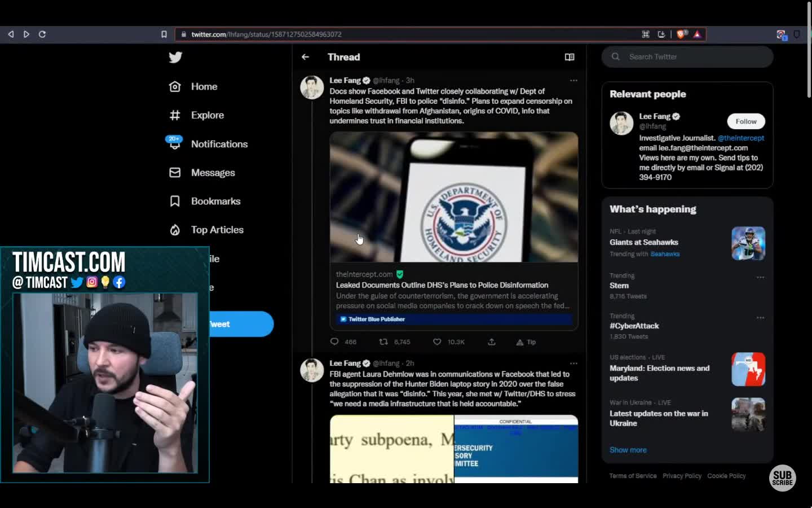Click share icon under first tweet

tap(492, 341)
